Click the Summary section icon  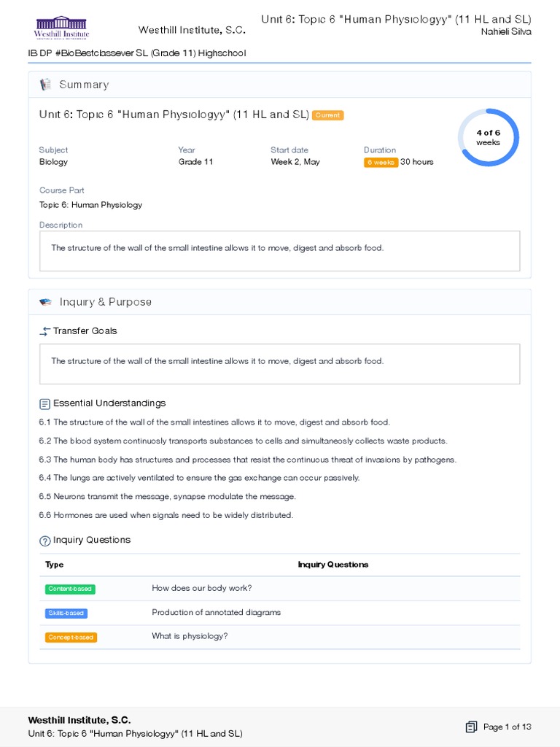(x=45, y=85)
